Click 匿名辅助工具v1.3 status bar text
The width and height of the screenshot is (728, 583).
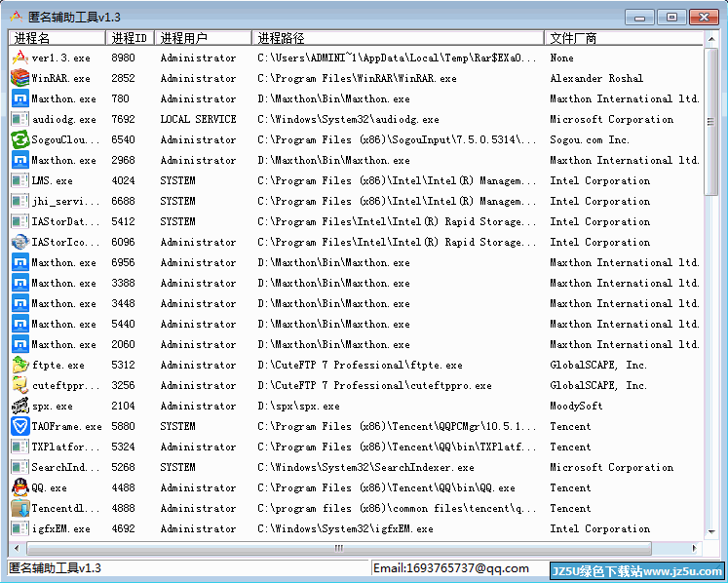coord(56,568)
